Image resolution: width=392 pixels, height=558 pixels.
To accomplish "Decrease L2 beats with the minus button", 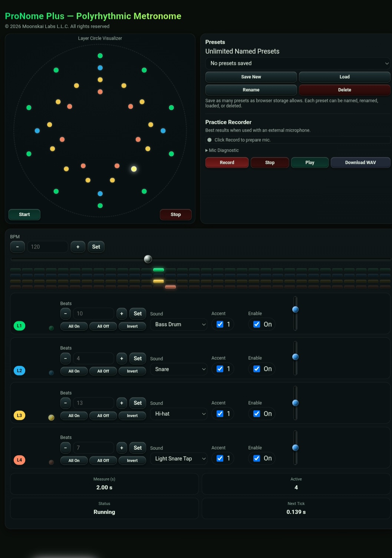I will tap(65, 358).
